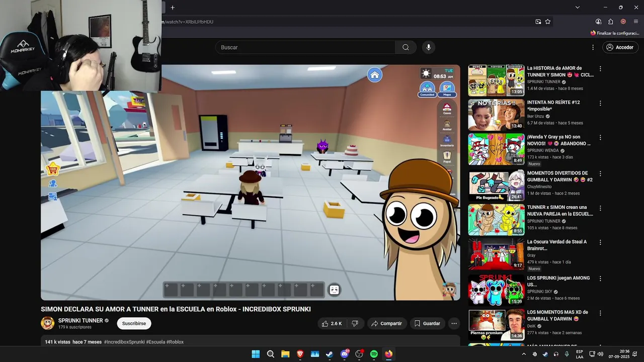Open options for TUNNER x SIMON video
This screenshot has width=644, height=362.
pyautogui.click(x=600, y=208)
